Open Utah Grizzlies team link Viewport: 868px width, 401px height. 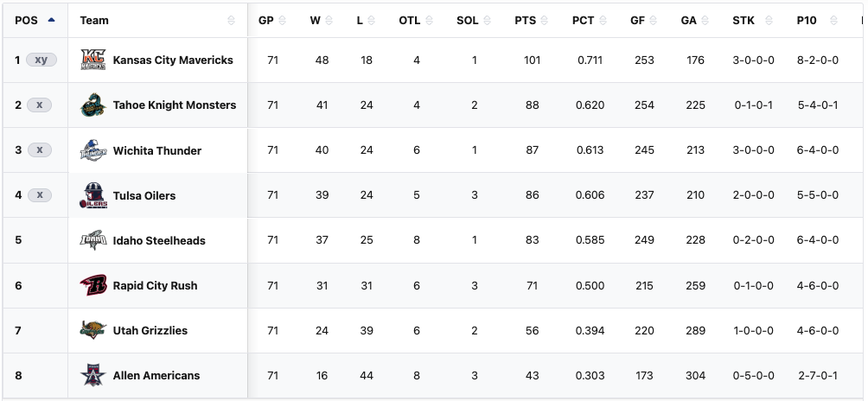coord(150,330)
